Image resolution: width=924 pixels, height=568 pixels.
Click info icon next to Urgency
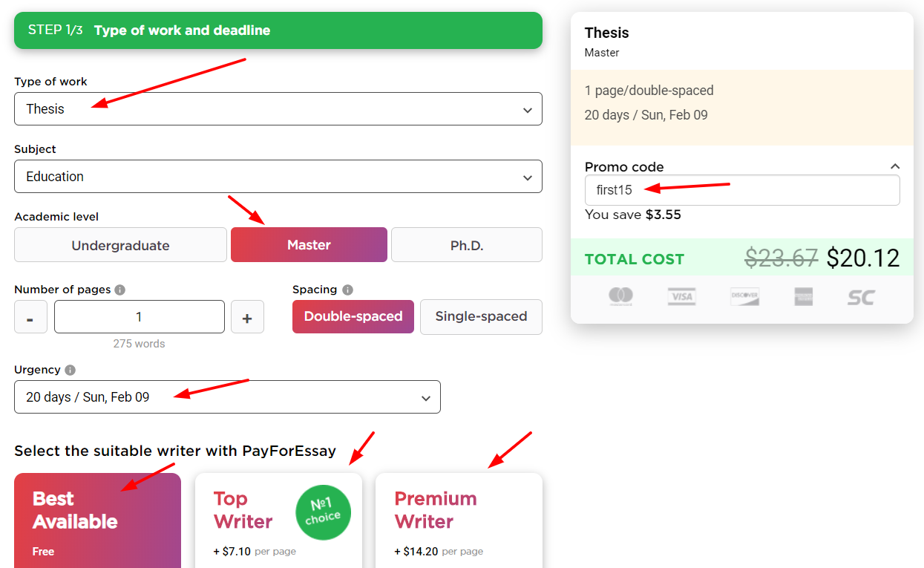[70, 370]
